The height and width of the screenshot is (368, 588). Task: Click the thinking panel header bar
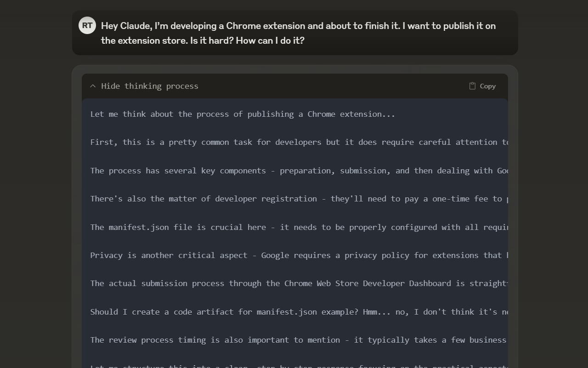click(294, 86)
